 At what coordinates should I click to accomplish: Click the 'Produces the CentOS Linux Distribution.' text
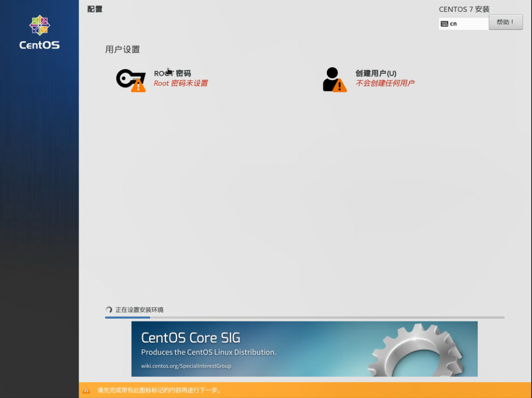pyautogui.click(x=209, y=352)
